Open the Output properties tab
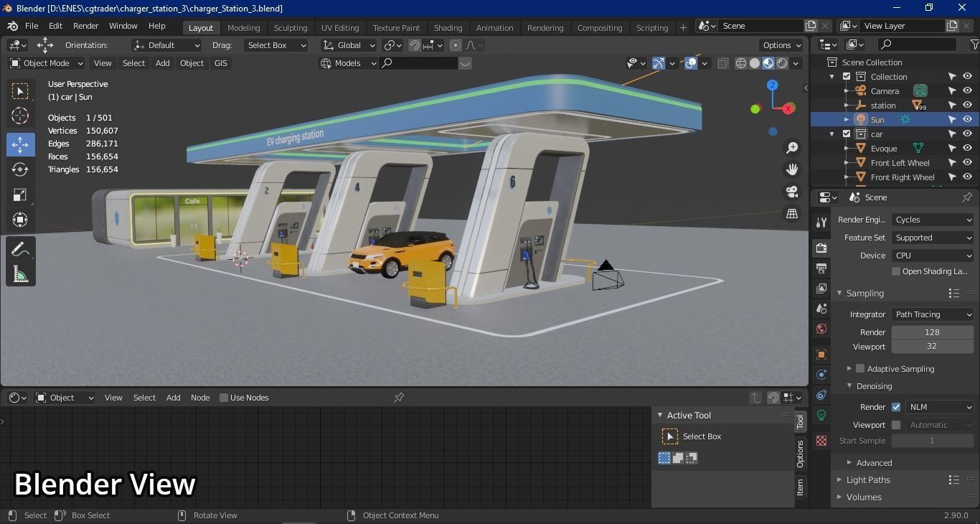980x524 pixels. (821, 268)
